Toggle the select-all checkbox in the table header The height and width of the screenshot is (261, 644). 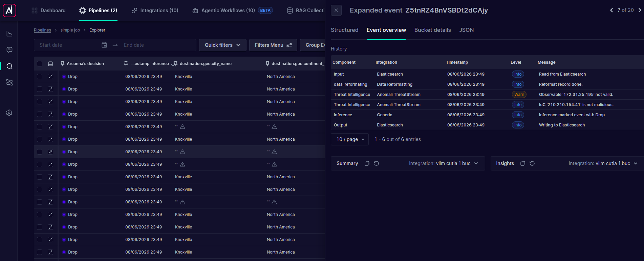40,64
